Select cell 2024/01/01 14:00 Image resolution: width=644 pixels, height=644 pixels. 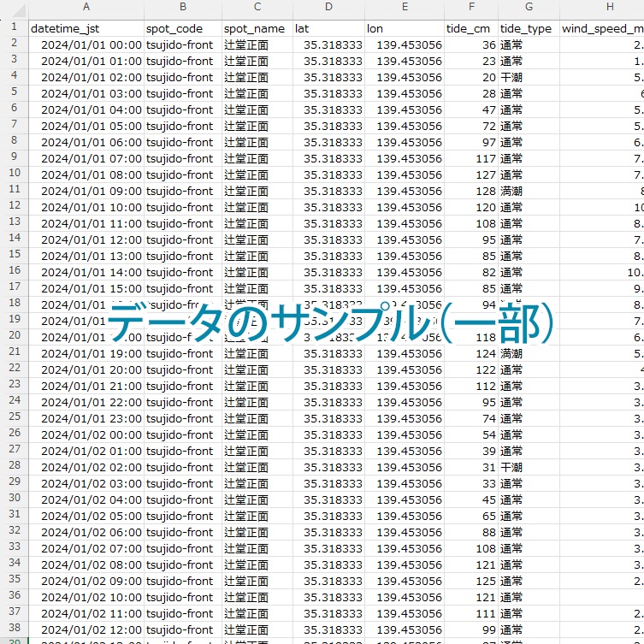point(86,272)
